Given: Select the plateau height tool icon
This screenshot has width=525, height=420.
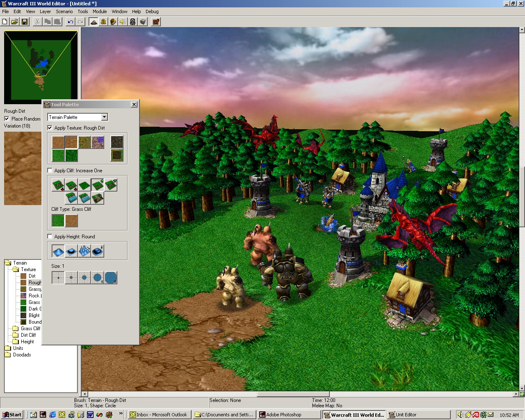Looking at the screenshot, I should [x=71, y=250].
